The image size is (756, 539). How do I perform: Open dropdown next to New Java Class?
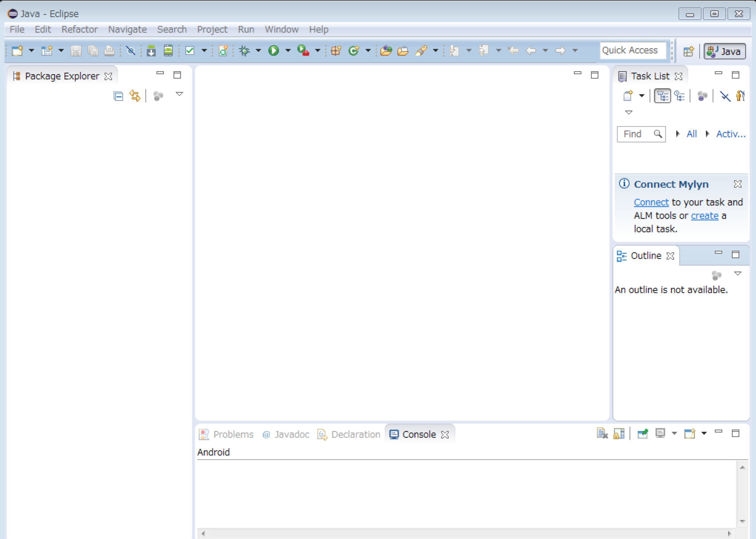[x=368, y=50]
